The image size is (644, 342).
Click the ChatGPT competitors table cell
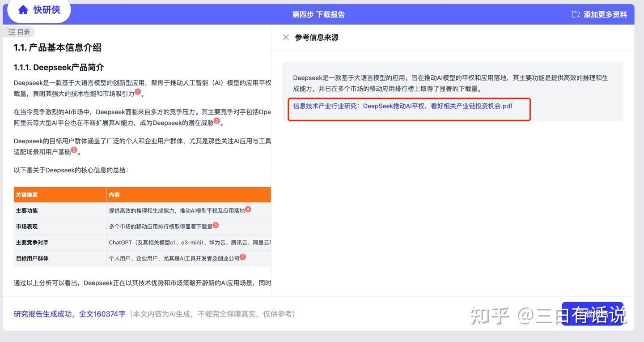click(189, 242)
